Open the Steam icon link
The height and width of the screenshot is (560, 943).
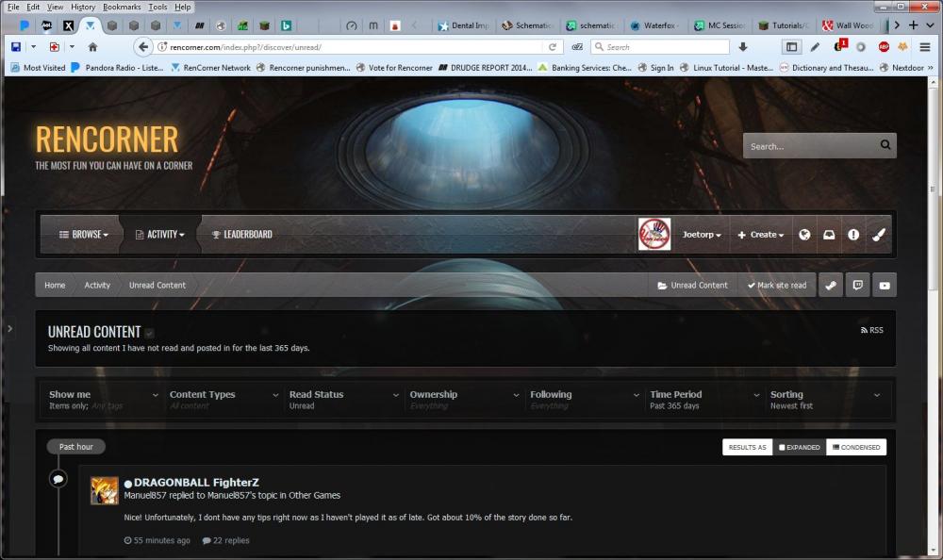coord(830,286)
